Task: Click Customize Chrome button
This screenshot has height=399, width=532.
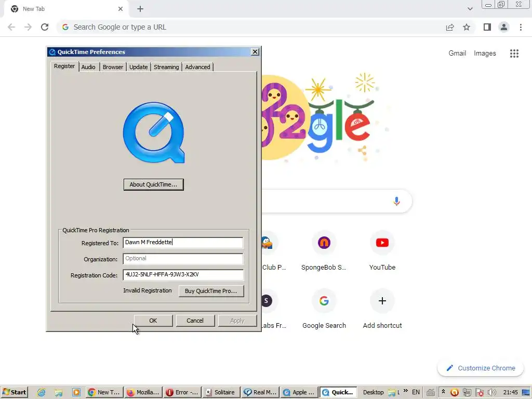Action: coord(481,368)
